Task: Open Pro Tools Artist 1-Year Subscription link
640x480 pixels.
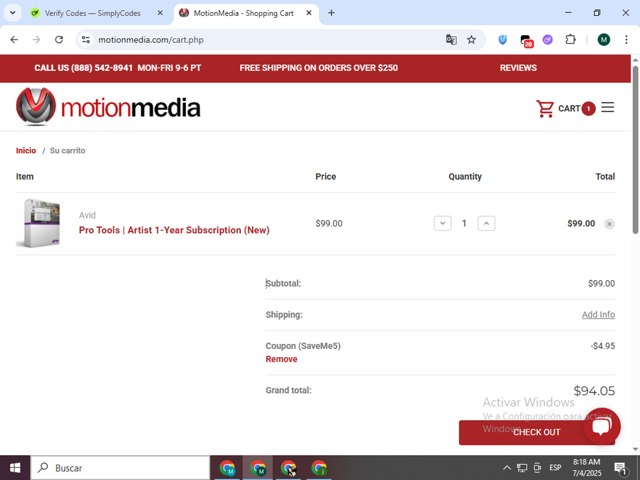Action: tap(174, 230)
